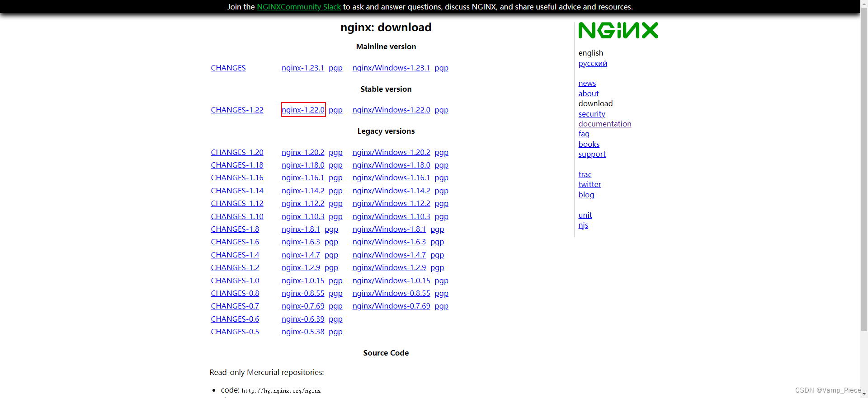Screen dimensions: 868x398
Task: Open CHANGES-1.12 changelog
Action: (x=237, y=203)
